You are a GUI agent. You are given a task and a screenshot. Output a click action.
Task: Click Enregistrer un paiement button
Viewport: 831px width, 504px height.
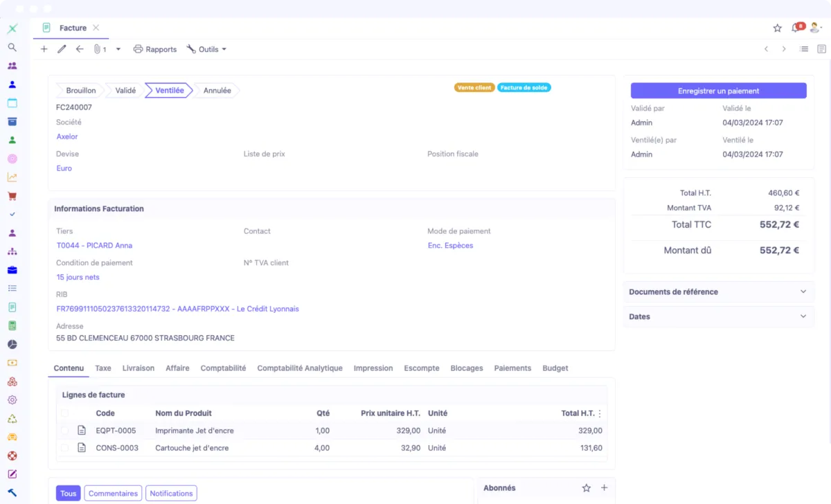(x=718, y=91)
